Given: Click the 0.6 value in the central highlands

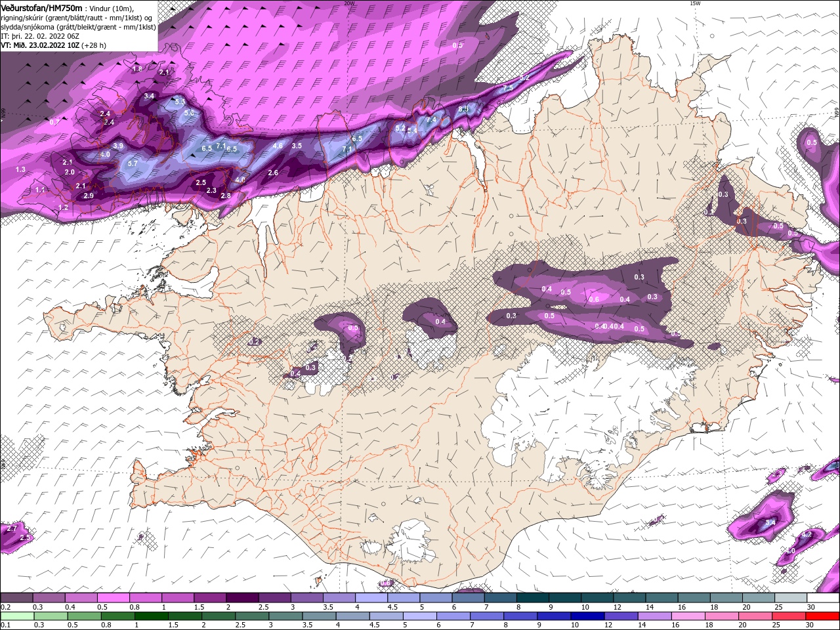Looking at the screenshot, I should [x=594, y=299].
